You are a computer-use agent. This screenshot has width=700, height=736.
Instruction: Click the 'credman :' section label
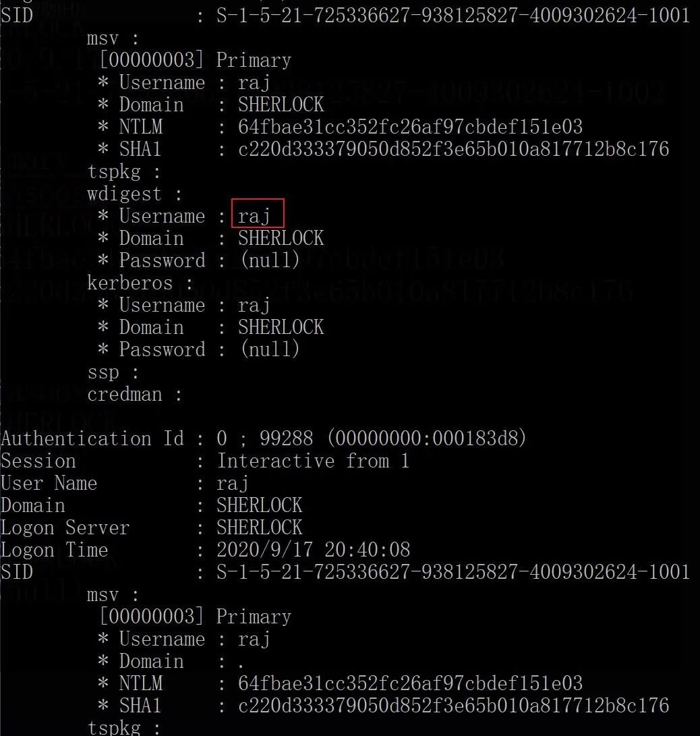point(134,394)
